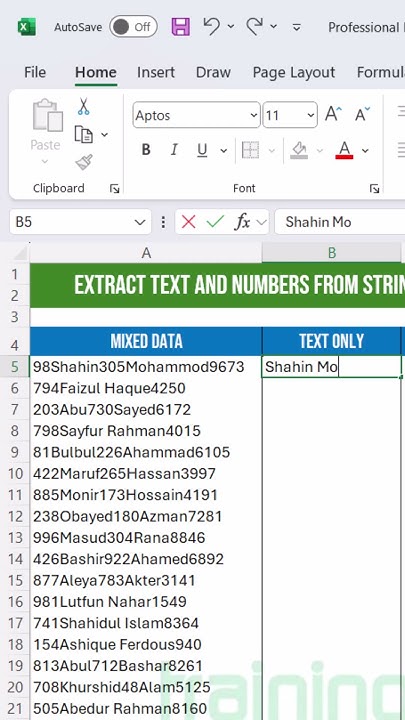Viewport: 405px width, 720px height.
Task: Go to the Page Layout tab
Action: 294,73
